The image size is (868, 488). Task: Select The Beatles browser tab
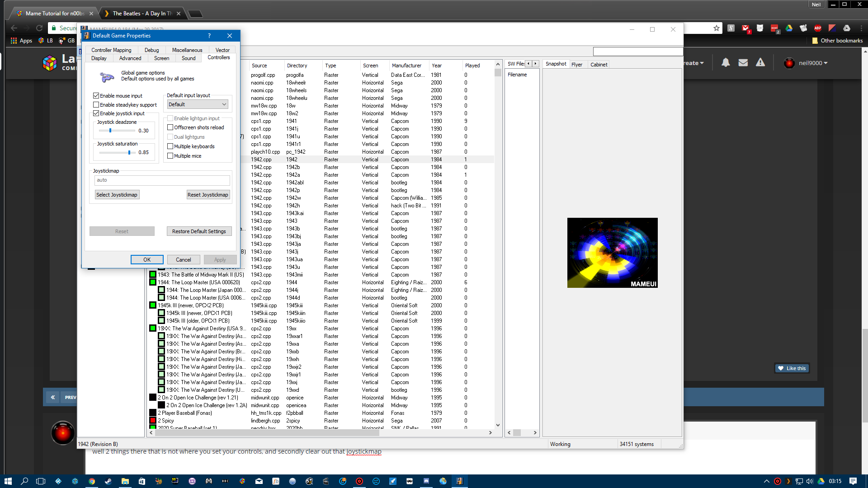click(x=142, y=14)
